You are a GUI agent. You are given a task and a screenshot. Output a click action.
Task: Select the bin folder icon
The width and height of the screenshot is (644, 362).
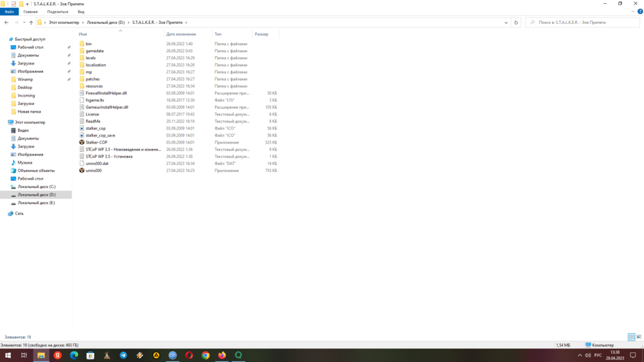82,44
